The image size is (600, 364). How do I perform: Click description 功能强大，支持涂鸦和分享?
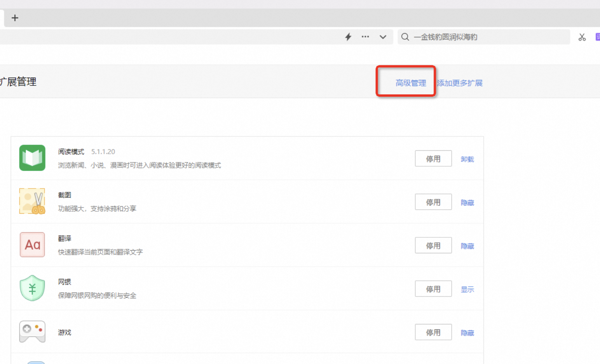point(97,209)
